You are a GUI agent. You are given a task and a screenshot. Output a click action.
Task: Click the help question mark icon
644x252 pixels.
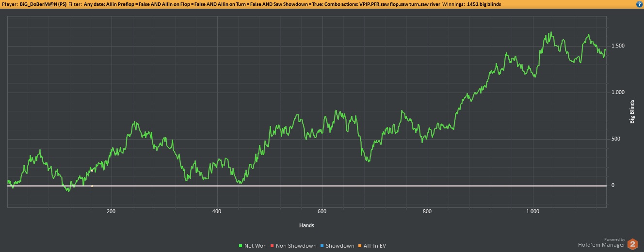coord(639,4)
